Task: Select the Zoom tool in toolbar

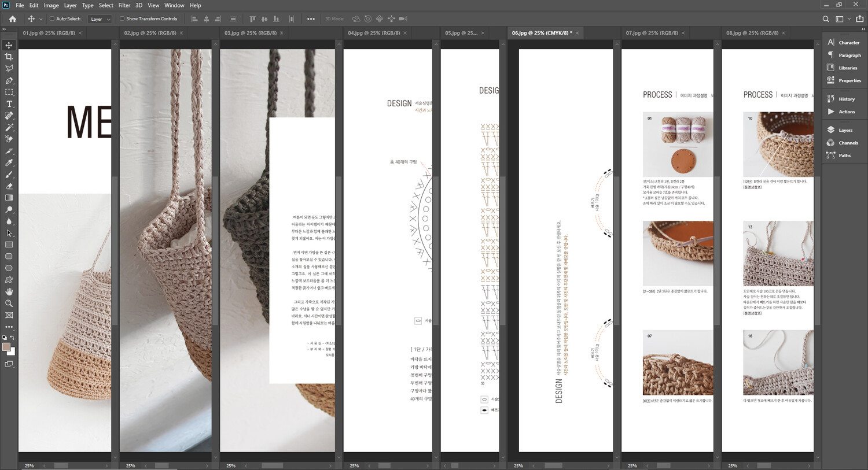Action: coord(9,304)
